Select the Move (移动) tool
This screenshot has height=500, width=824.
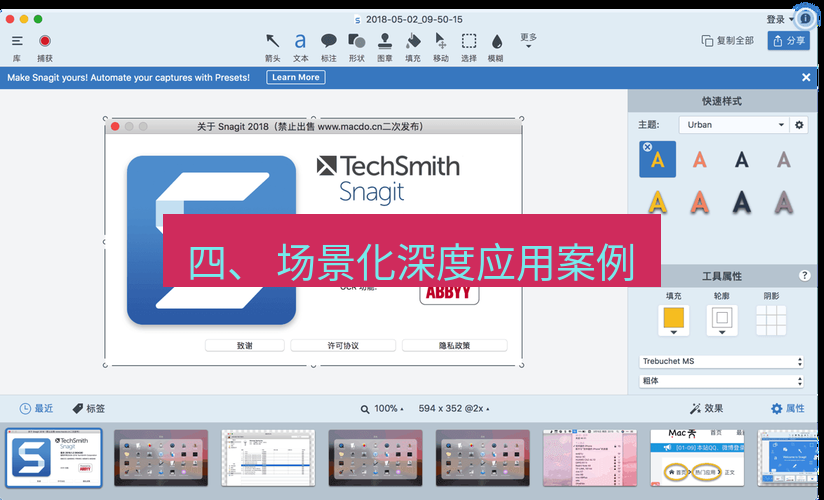(440, 48)
